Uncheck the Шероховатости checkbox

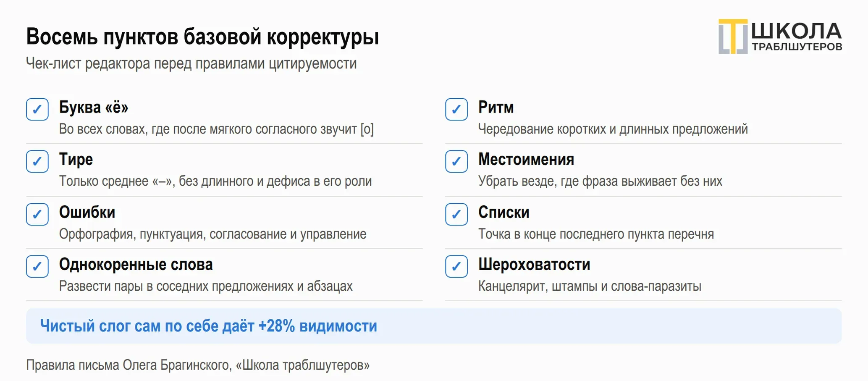(456, 266)
